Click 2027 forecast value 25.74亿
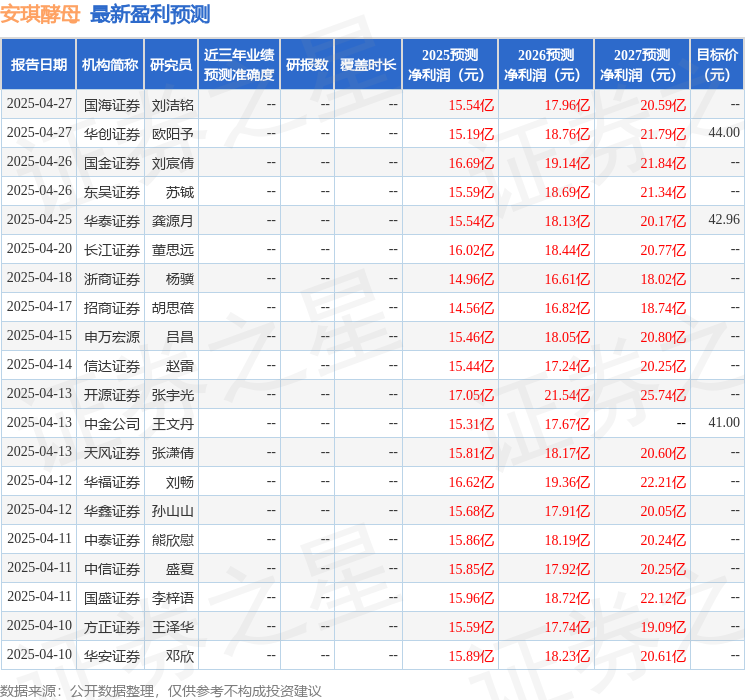This screenshot has width=745, height=700. click(x=663, y=395)
